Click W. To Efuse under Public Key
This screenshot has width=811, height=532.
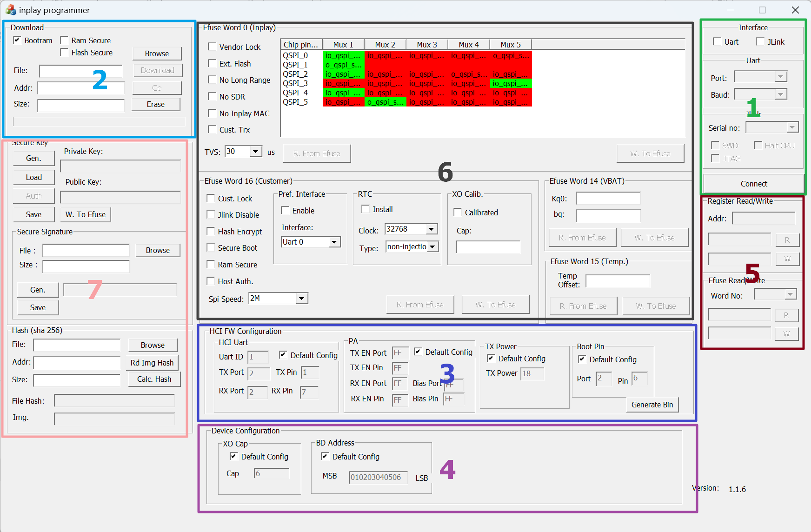pyautogui.click(x=86, y=214)
